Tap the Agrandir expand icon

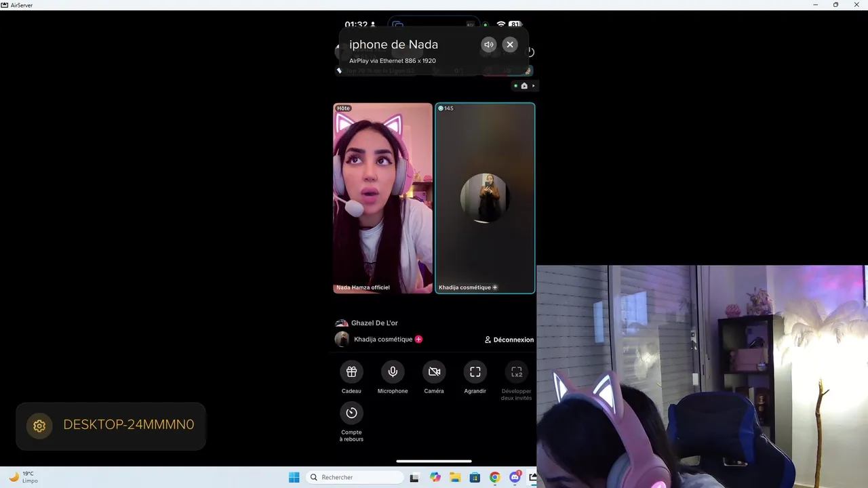click(x=475, y=371)
